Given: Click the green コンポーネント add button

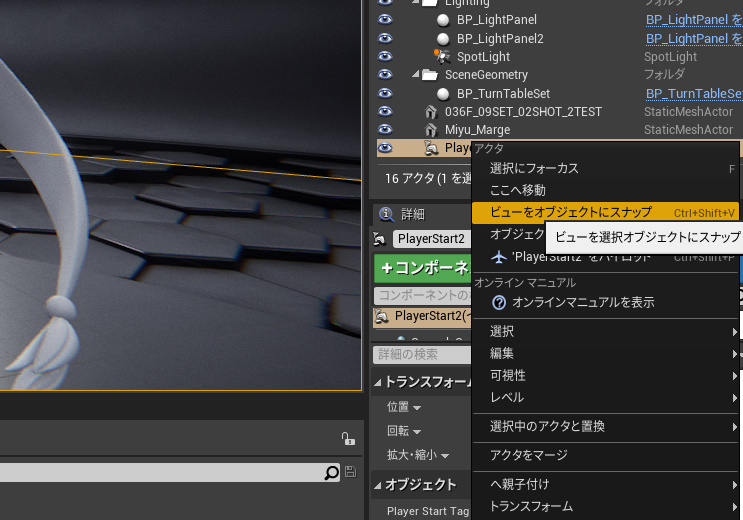Looking at the screenshot, I should (x=423, y=268).
